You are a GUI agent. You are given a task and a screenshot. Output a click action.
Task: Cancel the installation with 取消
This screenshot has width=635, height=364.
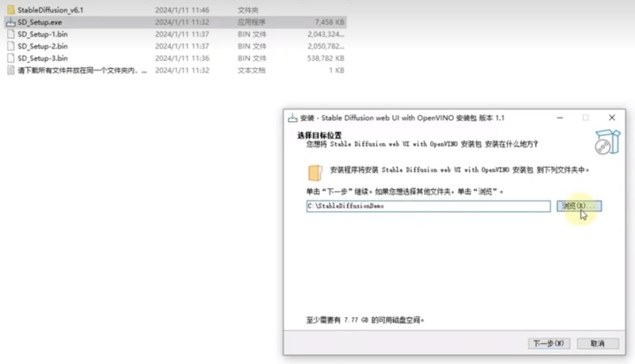(x=598, y=344)
